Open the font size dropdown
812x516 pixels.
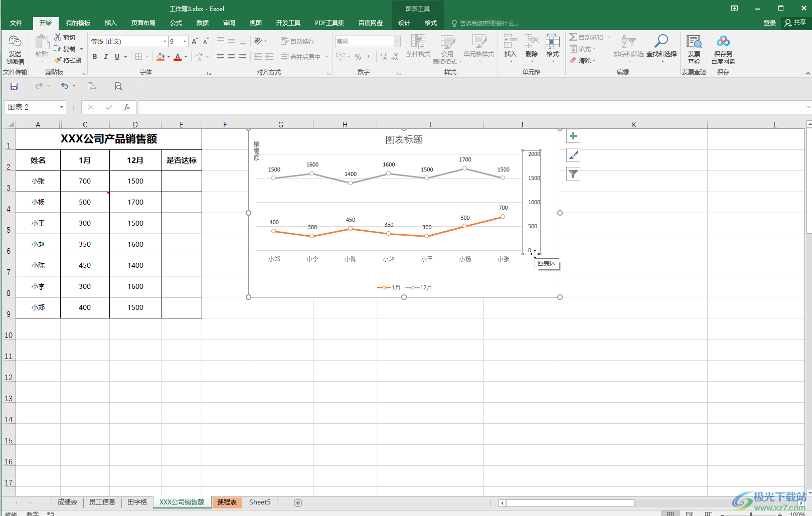[x=185, y=41]
